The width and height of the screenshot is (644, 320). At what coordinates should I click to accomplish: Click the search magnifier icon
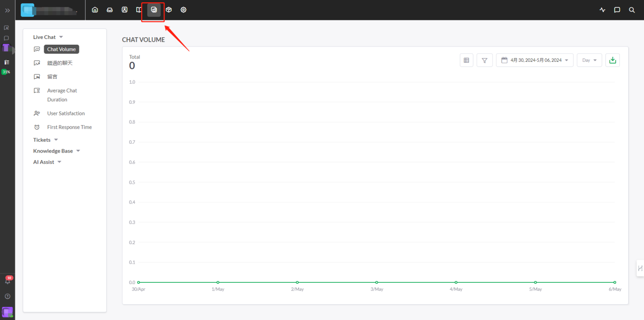click(x=631, y=10)
